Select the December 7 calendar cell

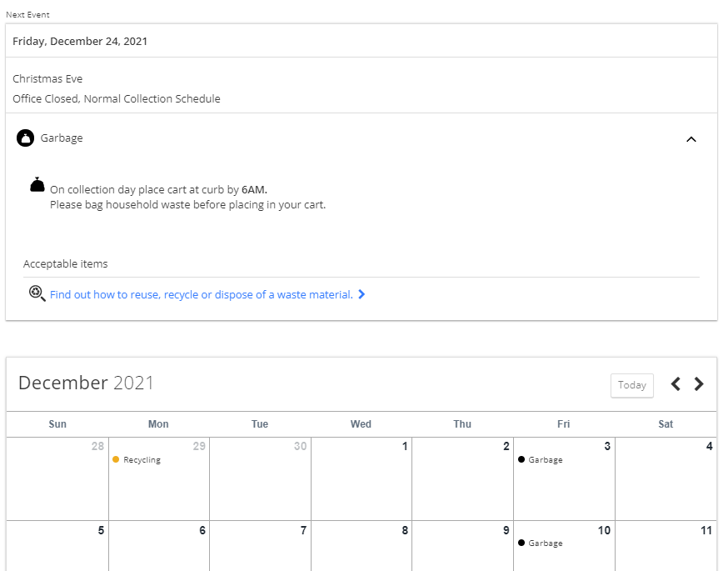point(260,546)
